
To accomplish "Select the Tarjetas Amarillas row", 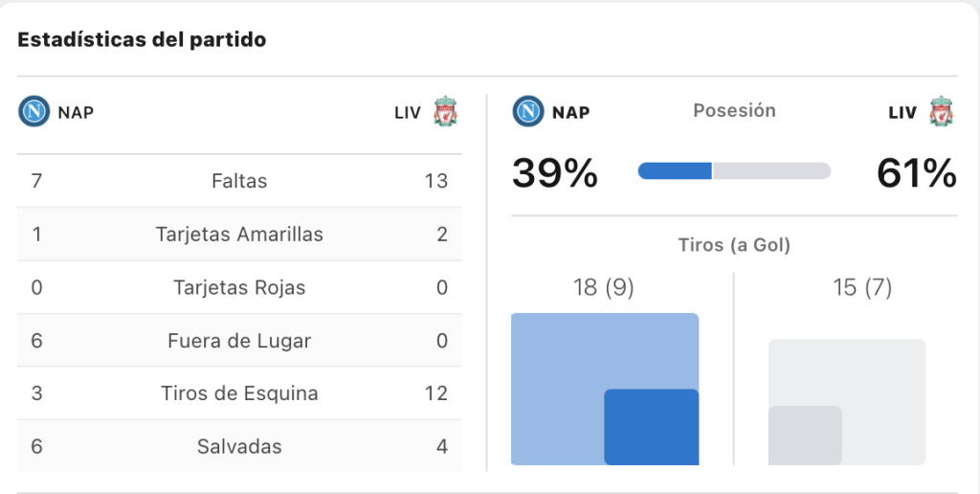I will coord(239,234).
